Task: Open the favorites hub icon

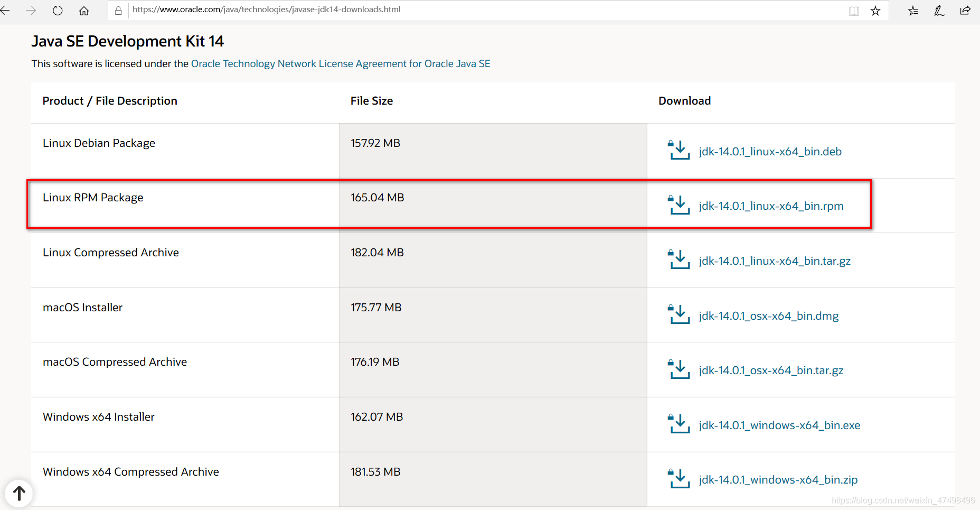Action: (913, 11)
